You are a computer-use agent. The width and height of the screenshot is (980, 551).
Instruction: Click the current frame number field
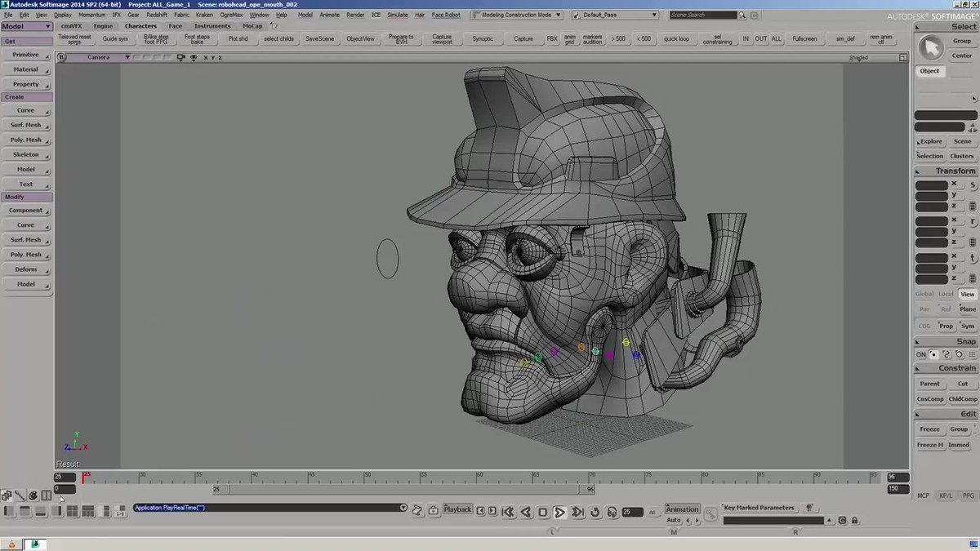[x=632, y=512]
